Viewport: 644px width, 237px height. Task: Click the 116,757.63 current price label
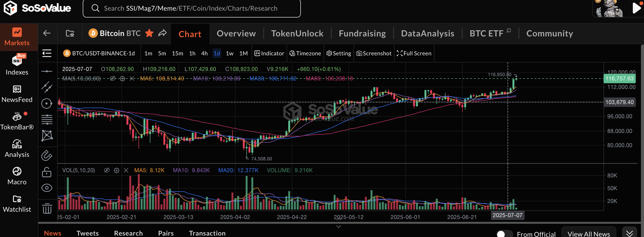(x=619, y=79)
